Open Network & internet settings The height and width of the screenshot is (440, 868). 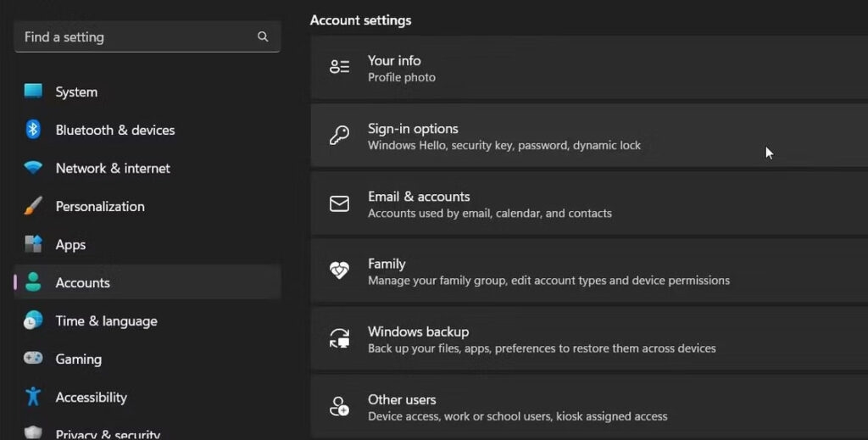tap(147, 168)
